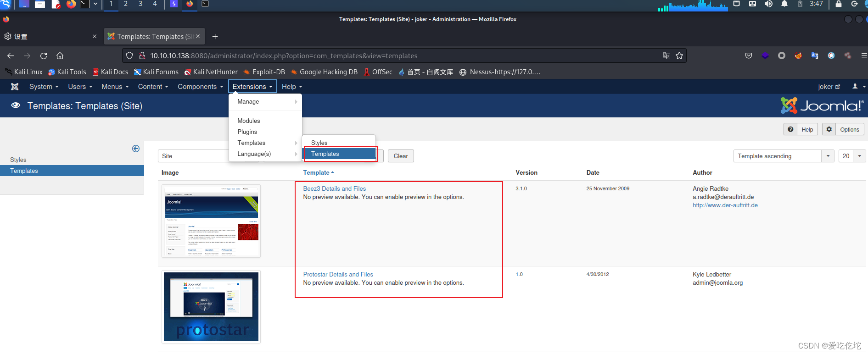Click the translate page icon in URL bar

click(666, 55)
